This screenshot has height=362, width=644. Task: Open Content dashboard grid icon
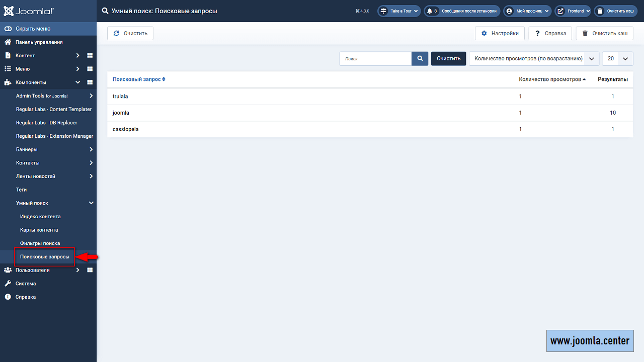(90, 56)
